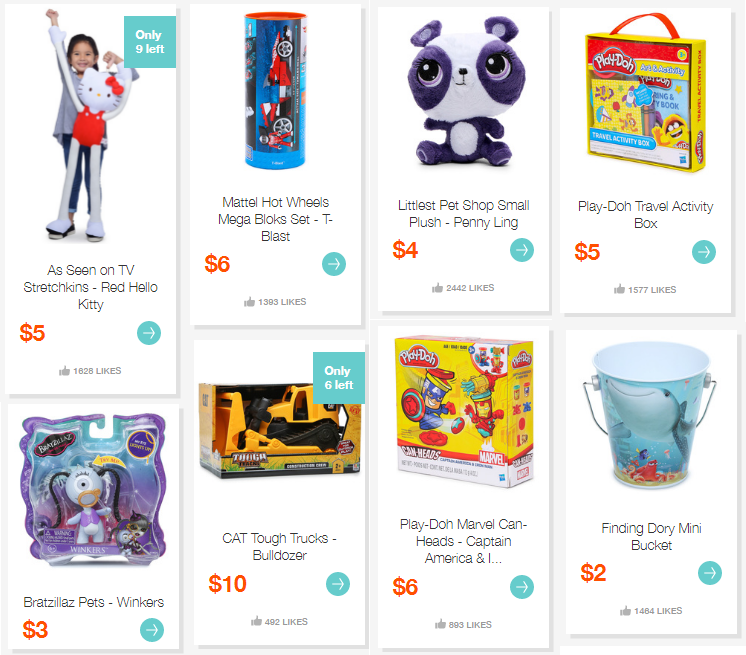Click the arrow button on Hot Wheels Mega Bloks
746x655 pixels.
pyautogui.click(x=334, y=264)
